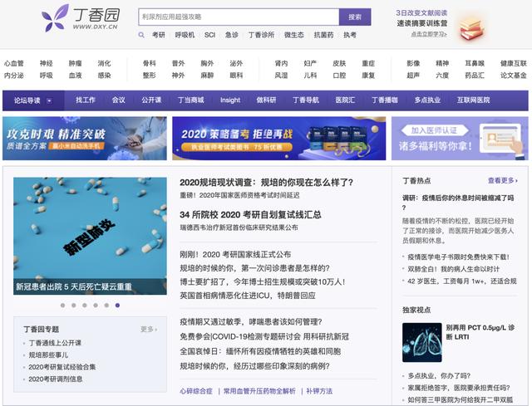The image size is (532, 406).
Task: Open 丁香导航 nav item
Action: 306,100
